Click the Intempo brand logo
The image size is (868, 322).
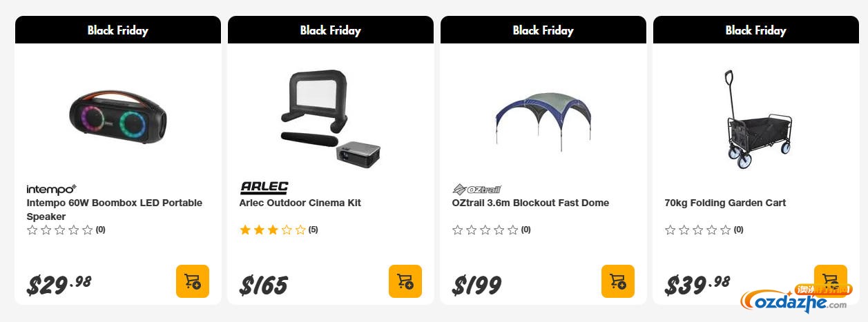51,189
